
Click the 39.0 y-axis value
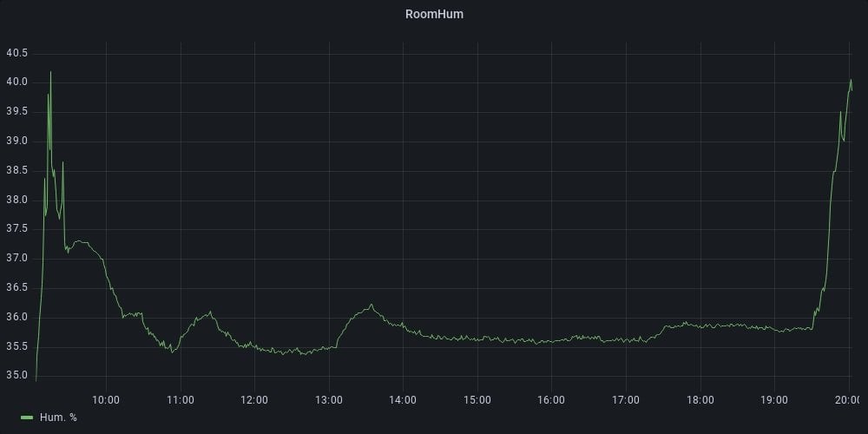17,141
